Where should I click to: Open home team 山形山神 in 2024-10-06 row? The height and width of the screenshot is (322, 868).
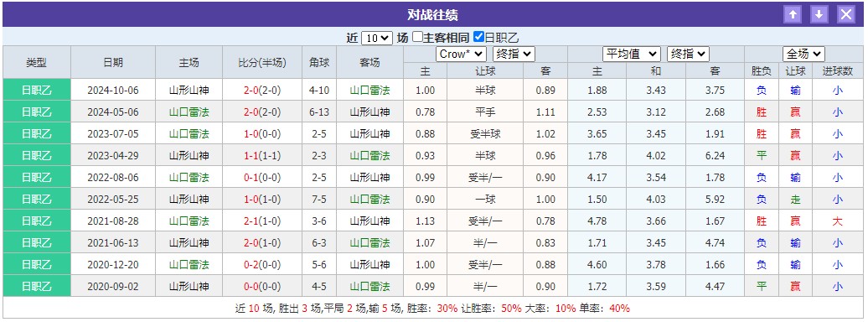point(189,90)
